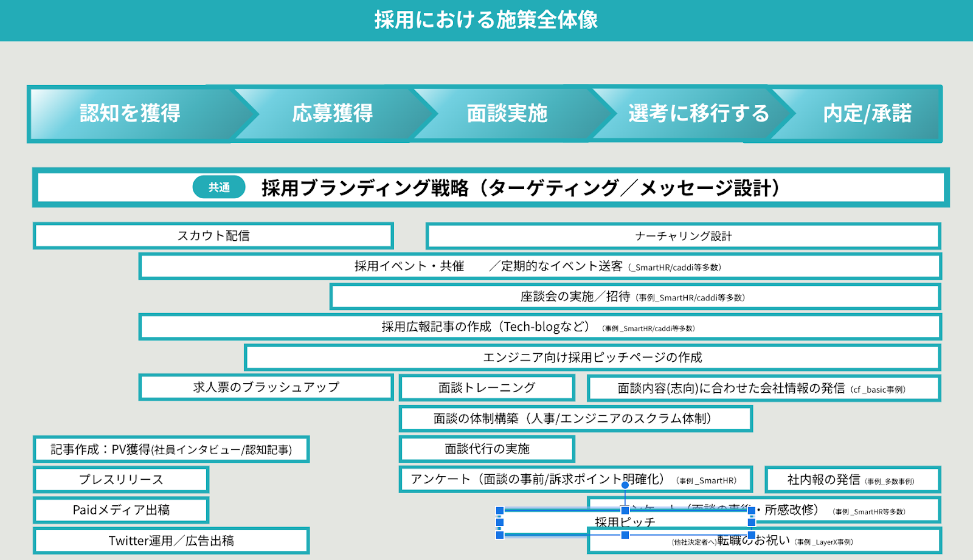Click the bottom-center handle of 採用ピッチ box
Viewport: 973px width, 560px height.
point(625,534)
